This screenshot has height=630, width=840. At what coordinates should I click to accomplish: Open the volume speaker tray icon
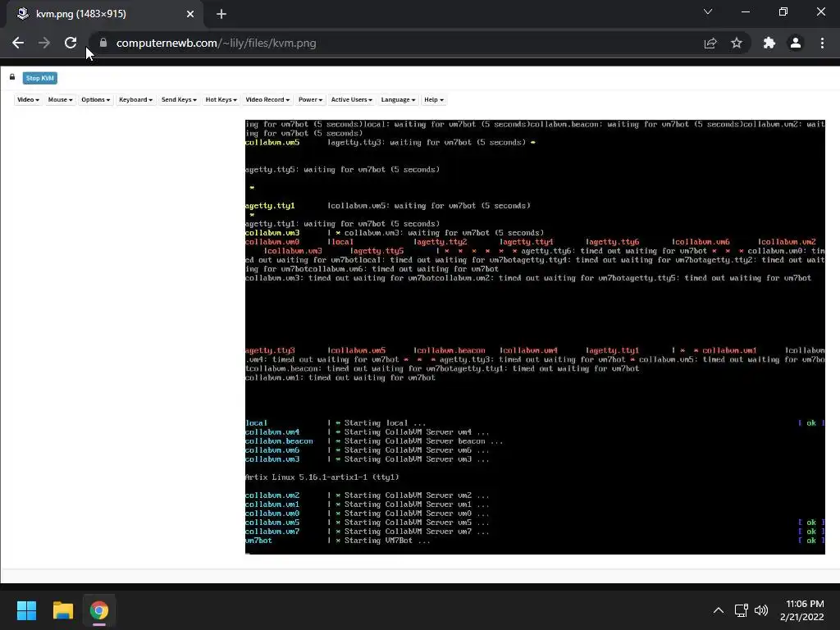761,610
